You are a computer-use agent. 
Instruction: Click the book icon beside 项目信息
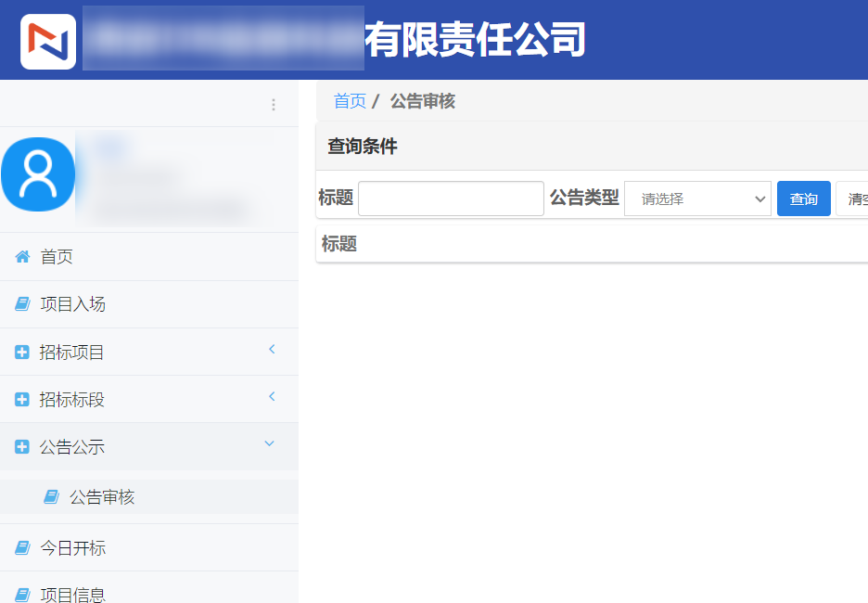(22, 595)
